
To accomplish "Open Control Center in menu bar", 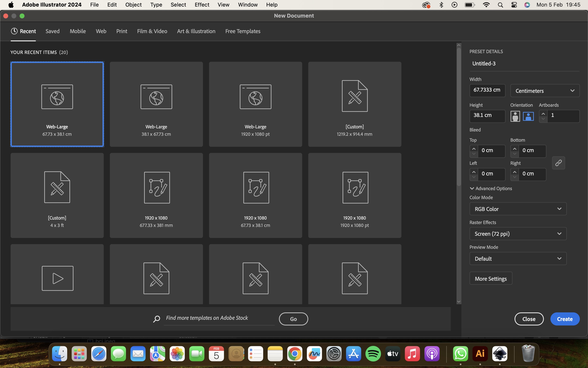I will tap(514, 5).
